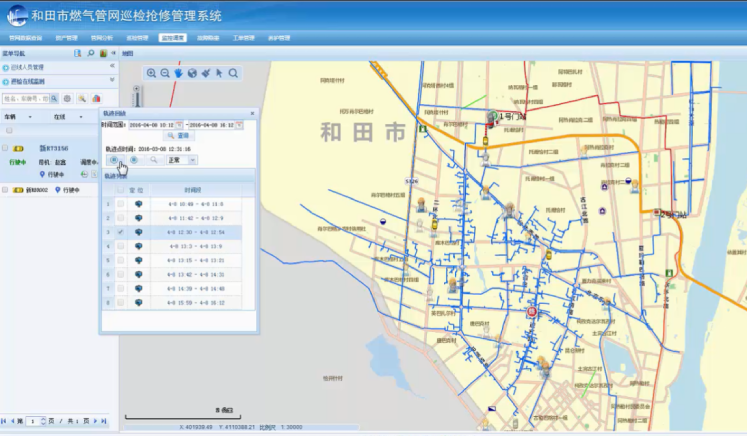Screen dimensions: 747x436
Task: Open the 监控调度 menu tab
Action: (x=172, y=38)
